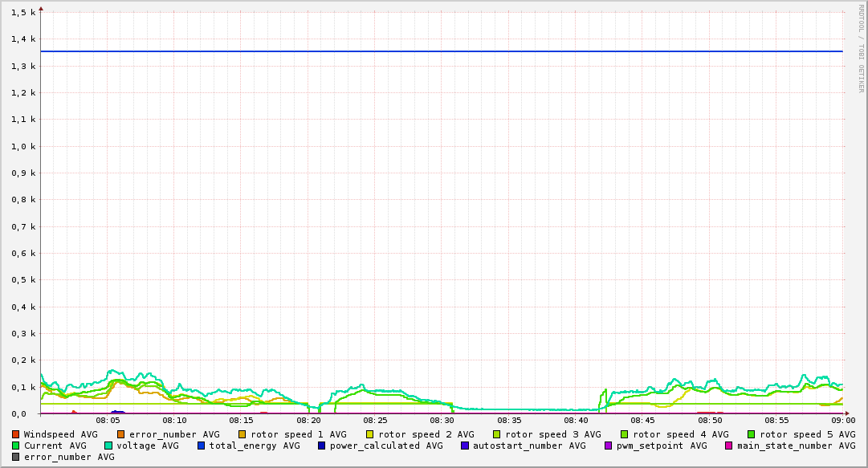Image resolution: width=868 pixels, height=468 pixels.
Task: Click the 08:30 time axis label
Action: coord(442,421)
